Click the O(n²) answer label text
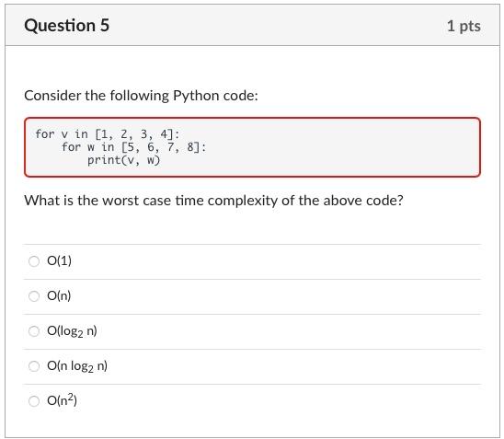Screen dimensions: 504x439 pos(62,400)
